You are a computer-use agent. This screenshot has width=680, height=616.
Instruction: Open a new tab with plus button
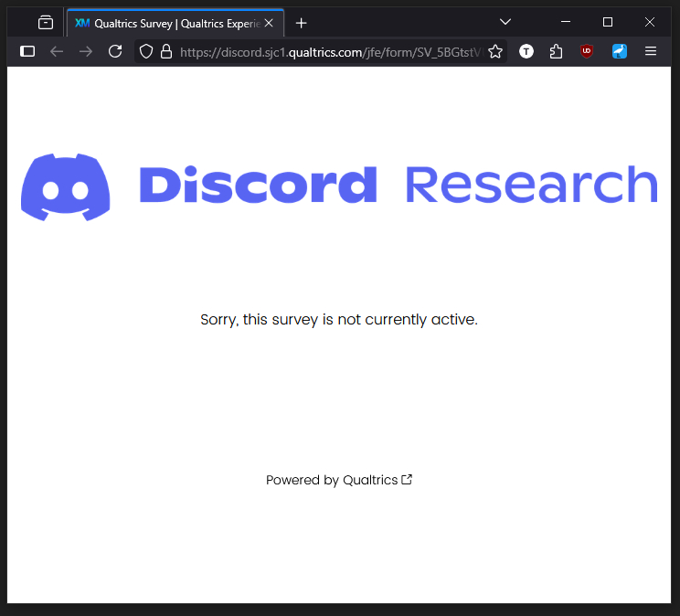pyautogui.click(x=302, y=23)
